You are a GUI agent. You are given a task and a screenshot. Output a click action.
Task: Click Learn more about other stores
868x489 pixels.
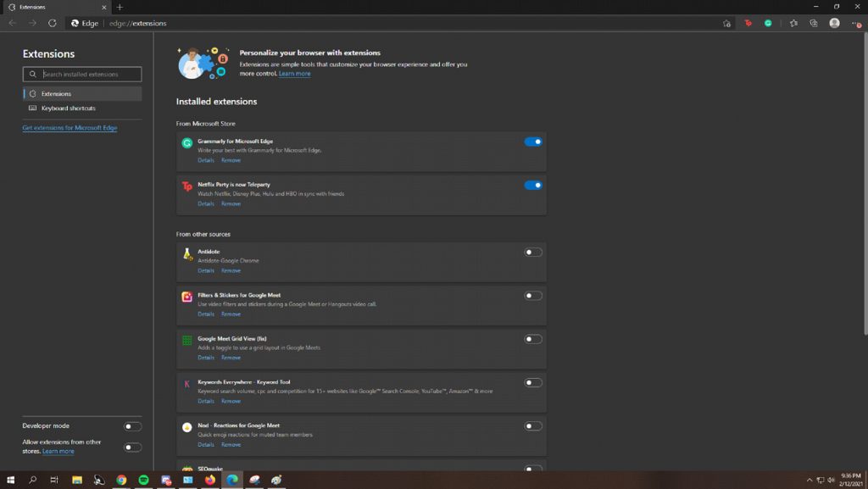point(58,452)
